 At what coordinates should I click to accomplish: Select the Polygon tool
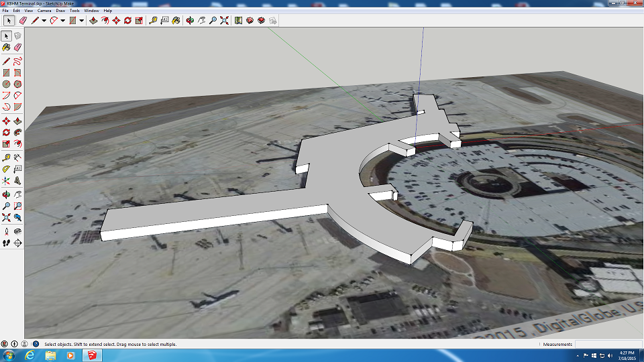click(x=17, y=84)
